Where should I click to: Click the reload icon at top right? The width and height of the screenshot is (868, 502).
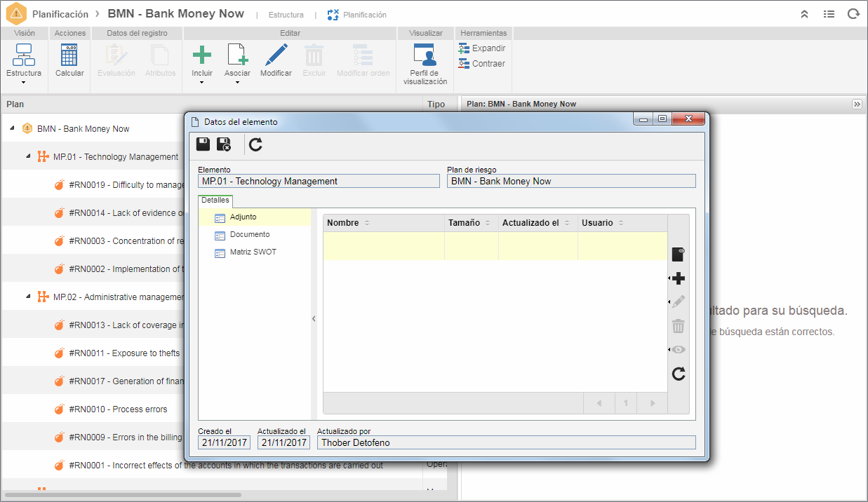pyautogui.click(x=853, y=14)
